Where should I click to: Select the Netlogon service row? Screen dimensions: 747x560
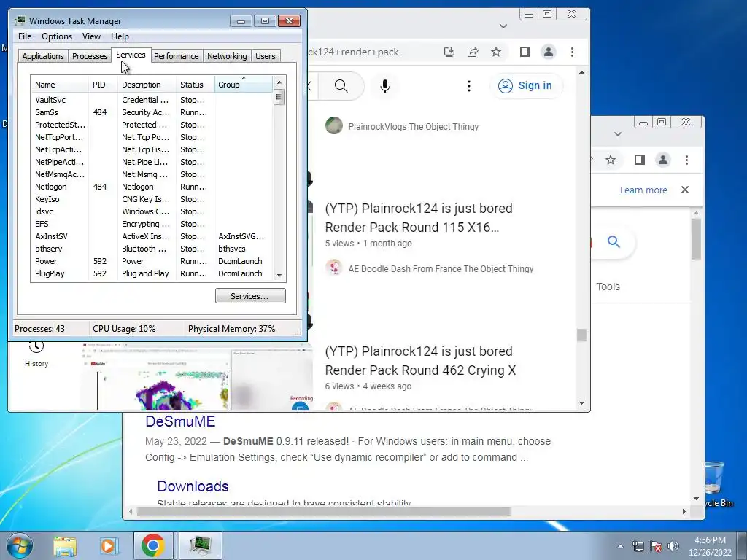(152, 187)
